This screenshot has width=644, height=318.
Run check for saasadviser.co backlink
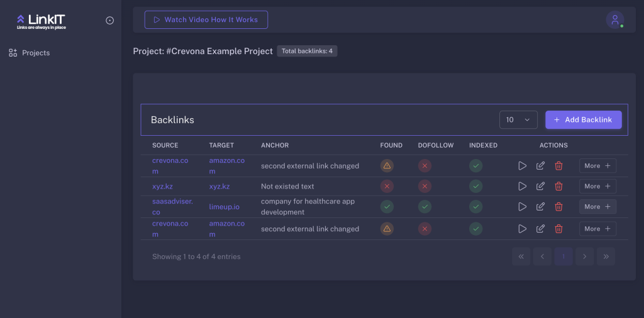tap(523, 207)
